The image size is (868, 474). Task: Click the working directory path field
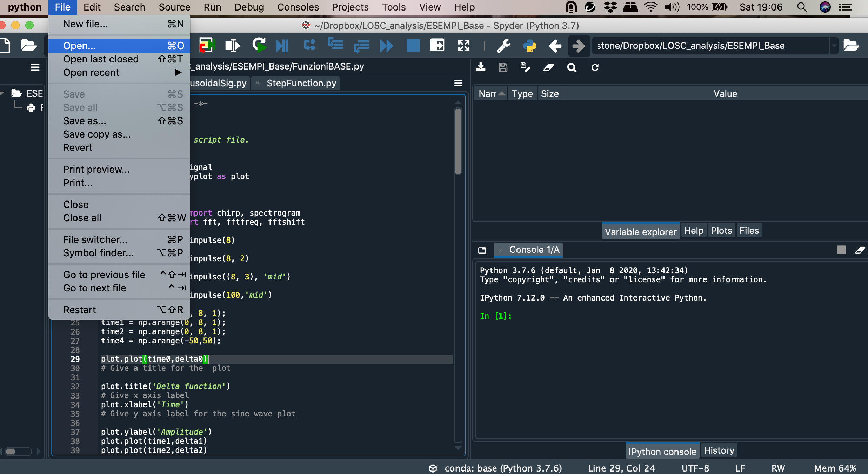coord(711,46)
